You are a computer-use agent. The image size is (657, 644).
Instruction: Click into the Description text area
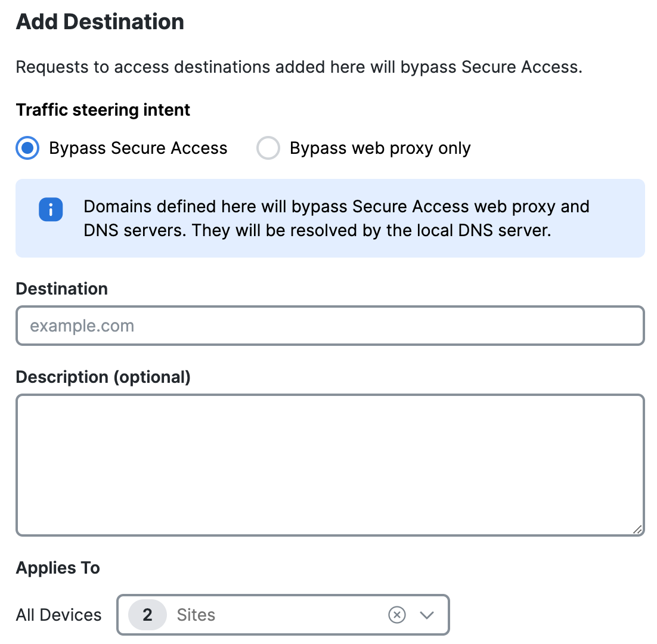(x=330, y=465)
